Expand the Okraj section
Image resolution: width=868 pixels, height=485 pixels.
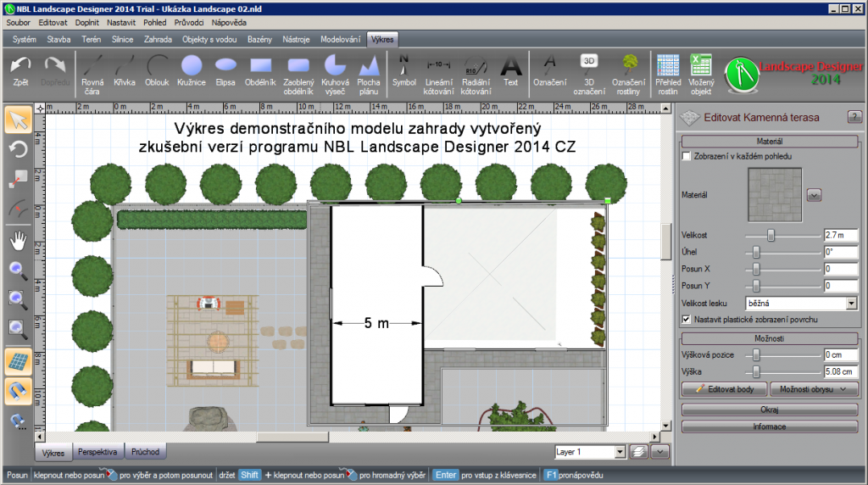770,410
